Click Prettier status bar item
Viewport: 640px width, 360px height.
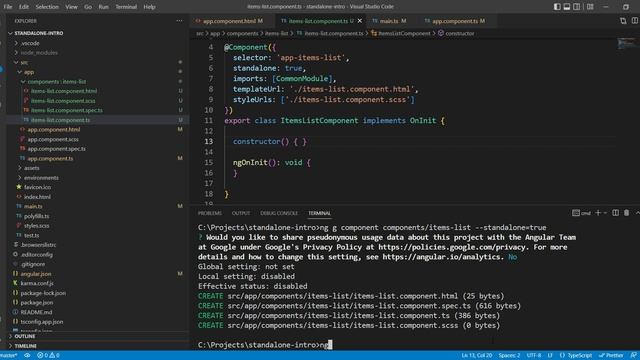611,356
